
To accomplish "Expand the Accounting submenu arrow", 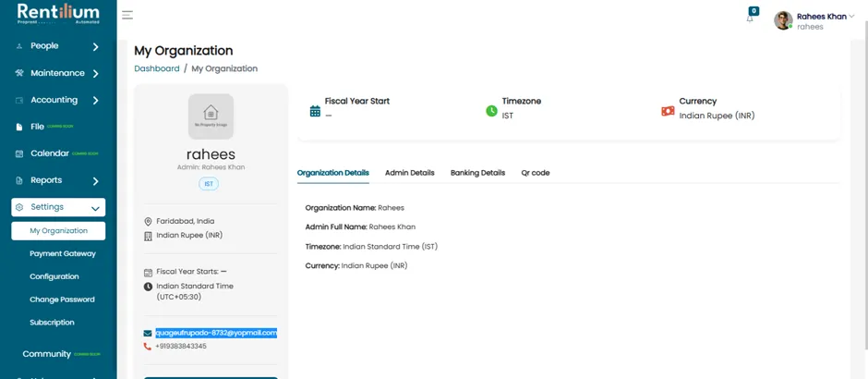I will [95, 100].
